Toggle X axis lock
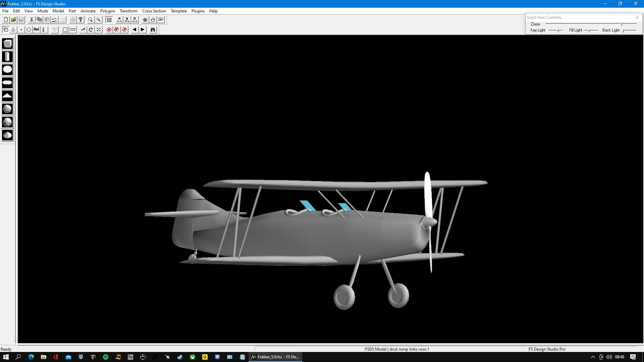Viewport: 644px width, 362px height. pos(109,30)
